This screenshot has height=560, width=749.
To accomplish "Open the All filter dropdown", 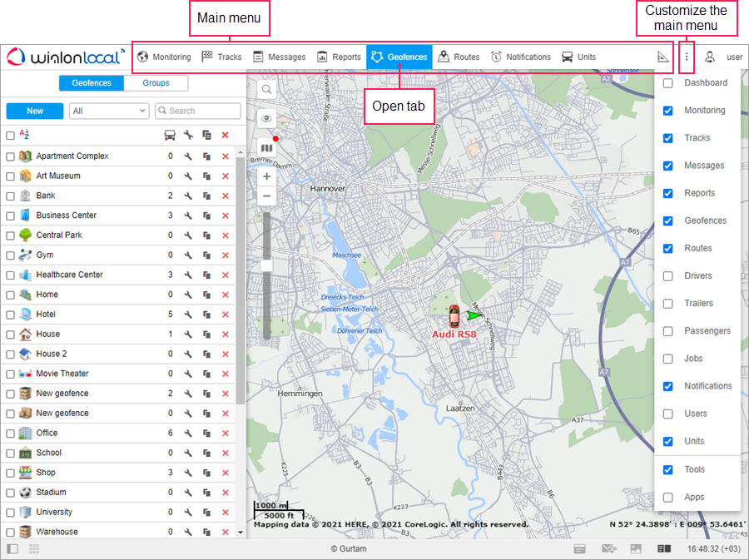I will (108, 111).
